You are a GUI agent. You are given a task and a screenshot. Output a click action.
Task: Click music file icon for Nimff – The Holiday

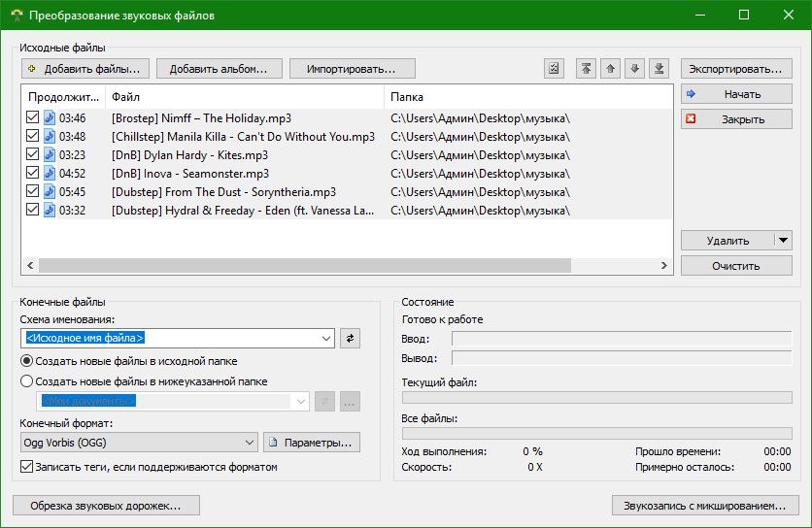(50, 118)
